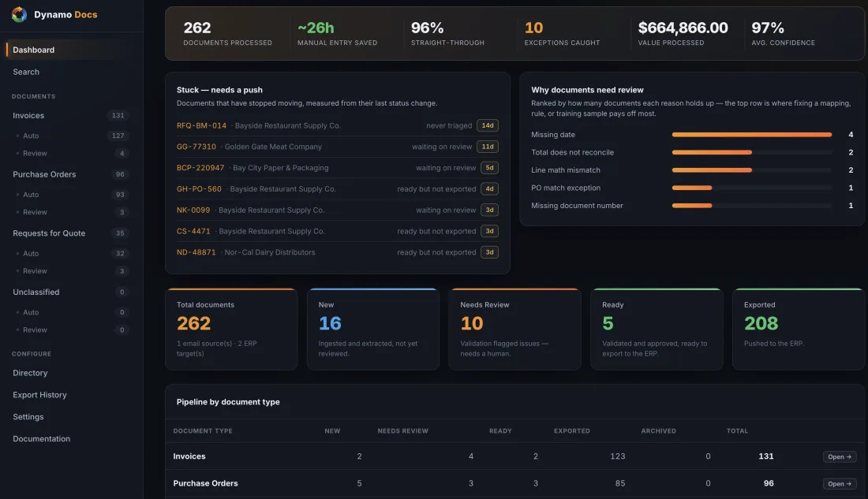Screen dimensions: 868x499
Task: Open the Total documents 262 card
Action: (x=231, y=330)
